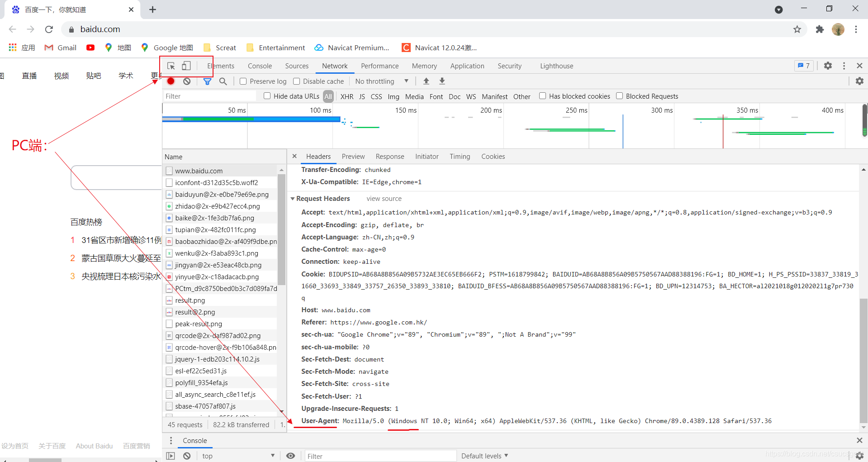Open the Cookies tab
Image resolution: width=868 pixels, height=462 pixels.
pyautogui.click(x=493, y=157)
